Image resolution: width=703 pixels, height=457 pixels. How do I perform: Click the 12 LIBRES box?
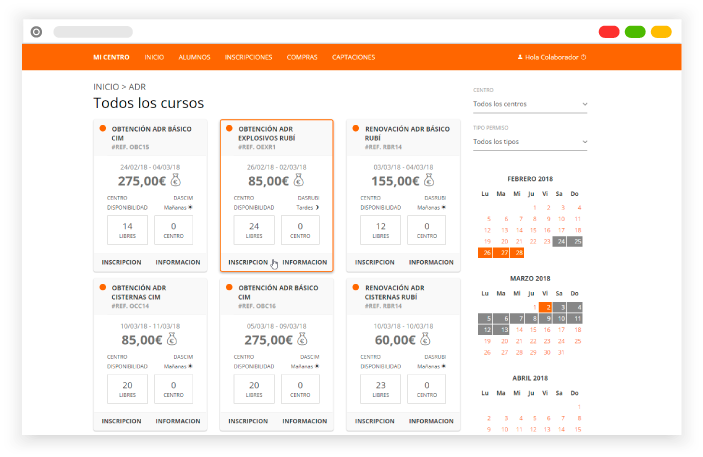(381, 230)
